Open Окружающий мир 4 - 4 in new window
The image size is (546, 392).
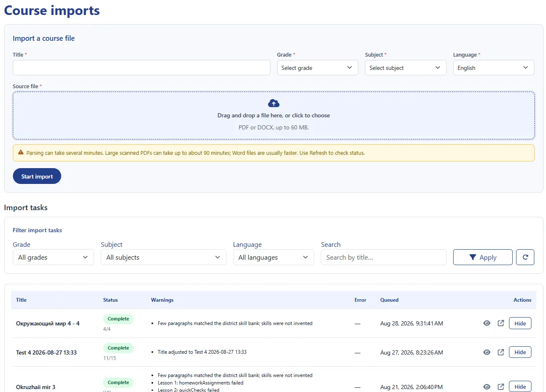coord(501,323)
